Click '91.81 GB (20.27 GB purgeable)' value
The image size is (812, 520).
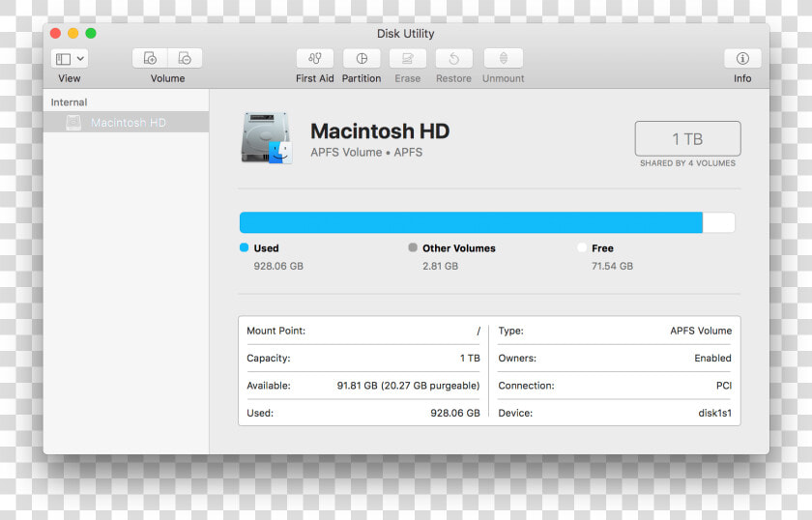pos(408,386)
